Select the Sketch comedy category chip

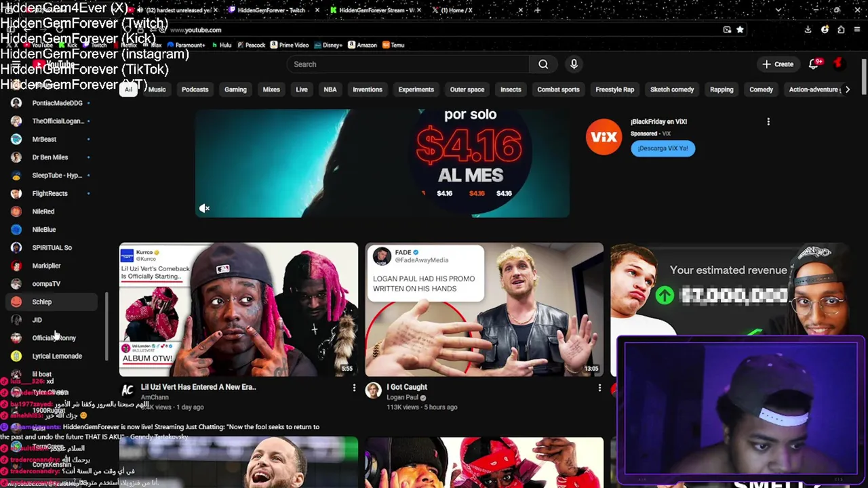pos(672,89)
